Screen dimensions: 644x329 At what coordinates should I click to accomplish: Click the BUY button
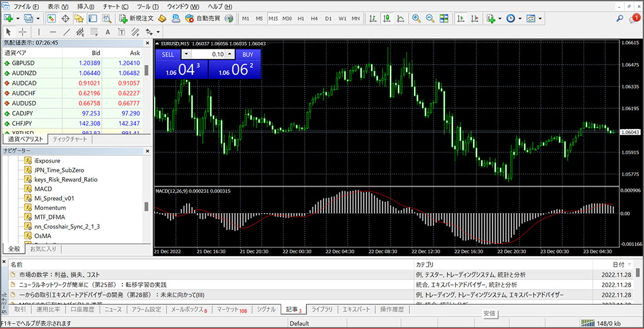click(x=248, y=54)
